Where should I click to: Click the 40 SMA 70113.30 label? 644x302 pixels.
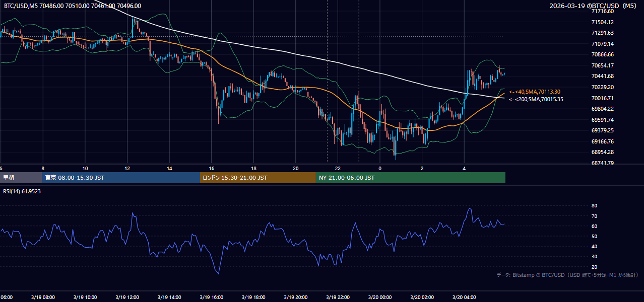pyautogui.click(x=535, y=92)
